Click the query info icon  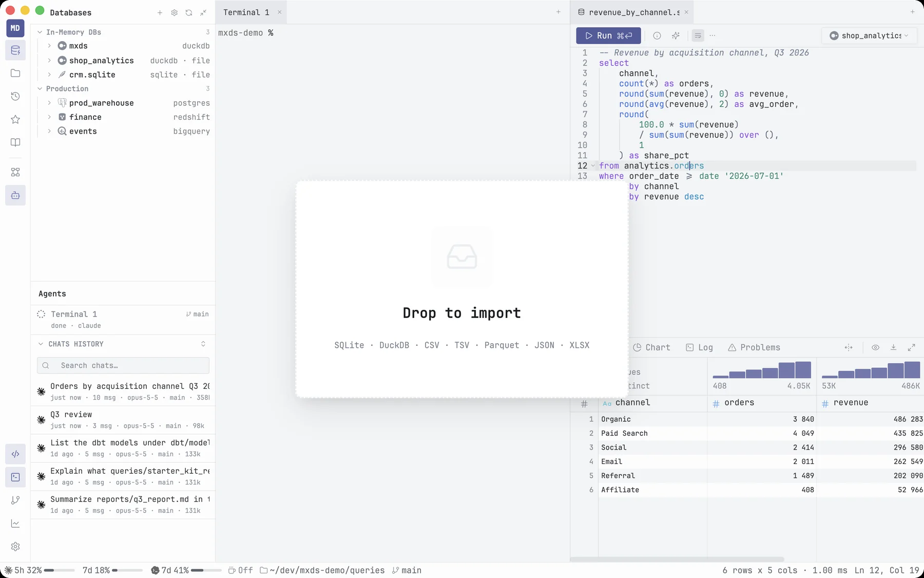coord(657,35)
